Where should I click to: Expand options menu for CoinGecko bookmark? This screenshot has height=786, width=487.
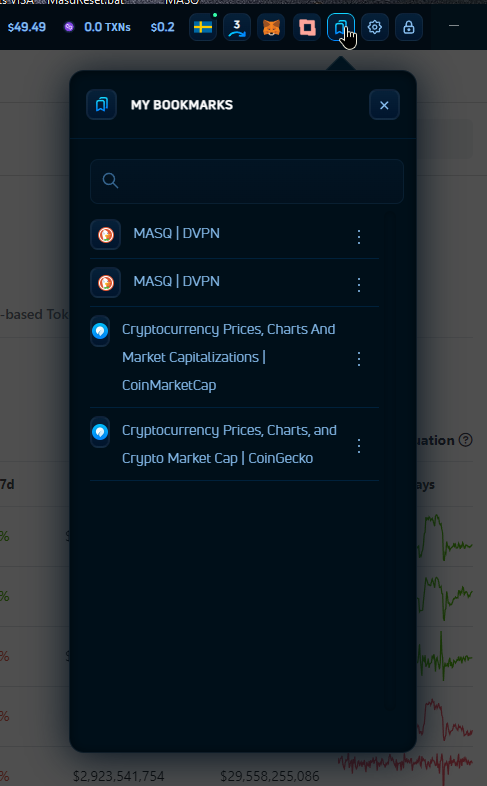click(x=359, y=446)
